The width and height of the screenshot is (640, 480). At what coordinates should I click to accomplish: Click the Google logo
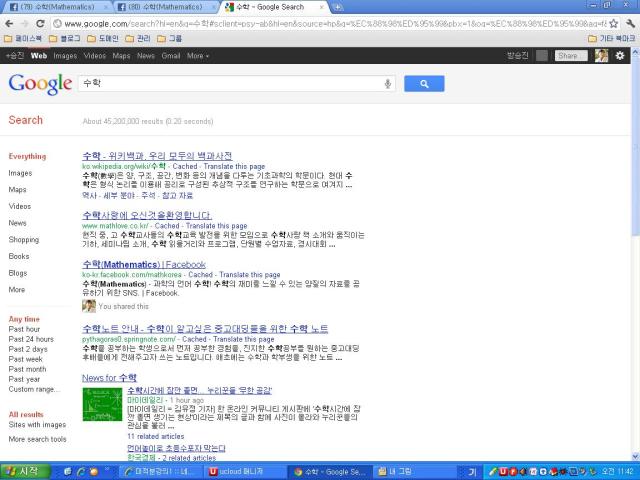40,84
